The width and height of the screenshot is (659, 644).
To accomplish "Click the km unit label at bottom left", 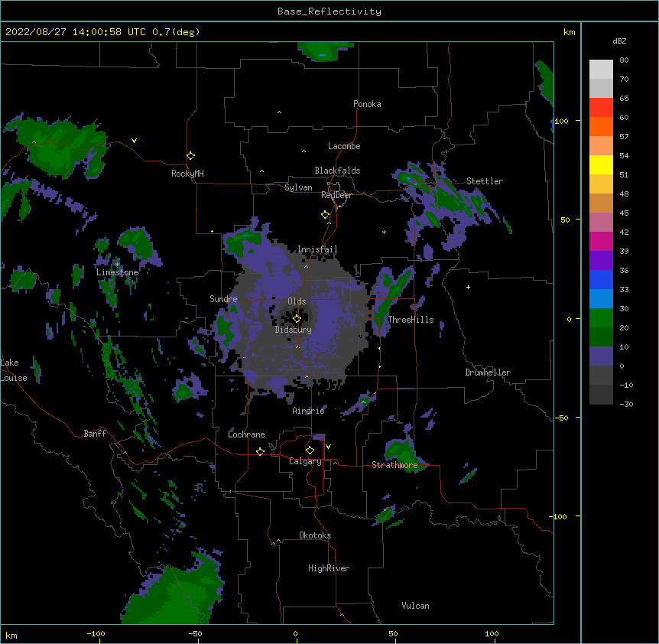I will coord(11,635).
